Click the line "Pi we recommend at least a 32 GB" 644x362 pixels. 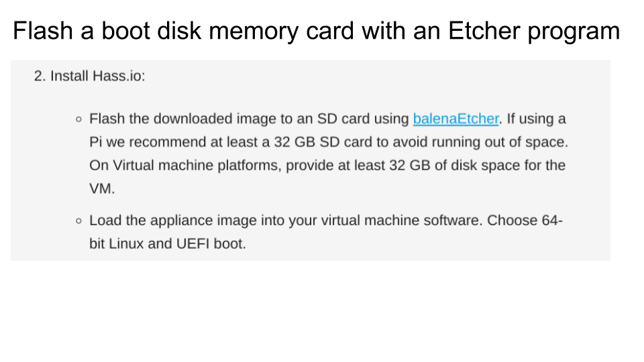(202, 142)
